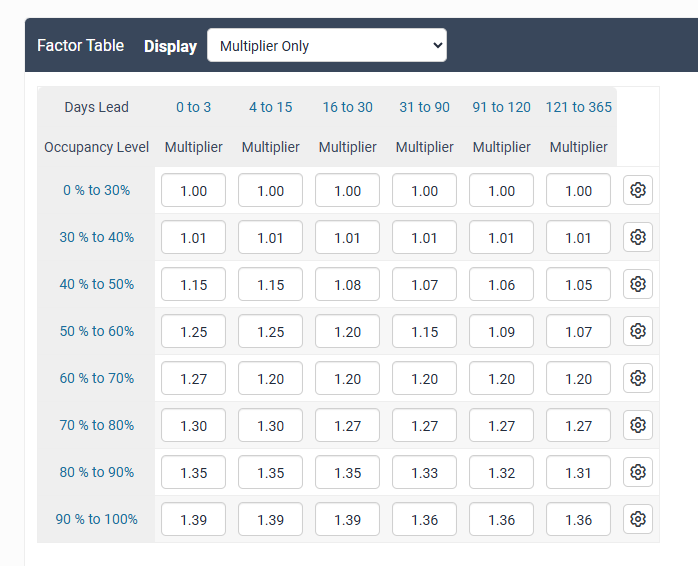Image resolution: width=698 pixels, height=566 pixels.
Task: Click gear icon for 40% to 50% row
Action: click(638, 284)
